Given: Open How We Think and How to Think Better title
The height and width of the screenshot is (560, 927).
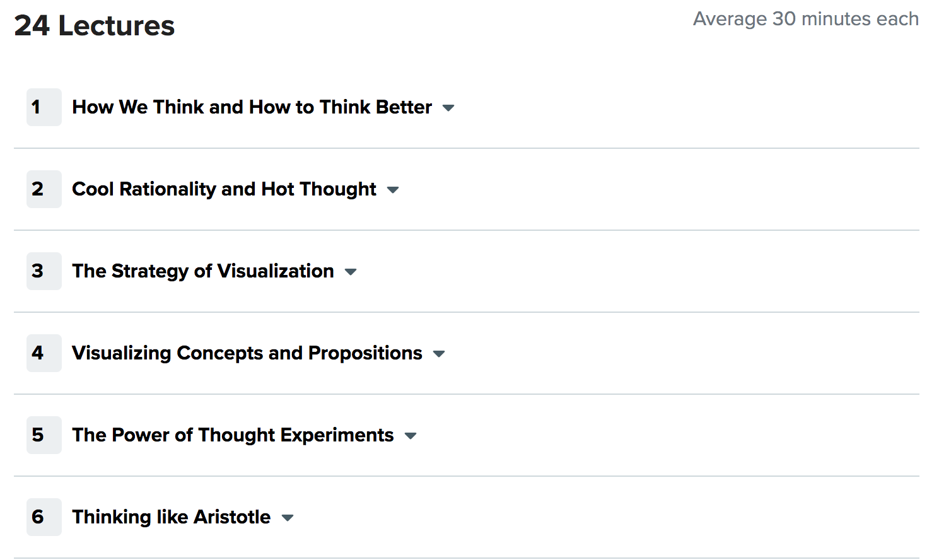Looking at the screenshot, I should [252, 107].
